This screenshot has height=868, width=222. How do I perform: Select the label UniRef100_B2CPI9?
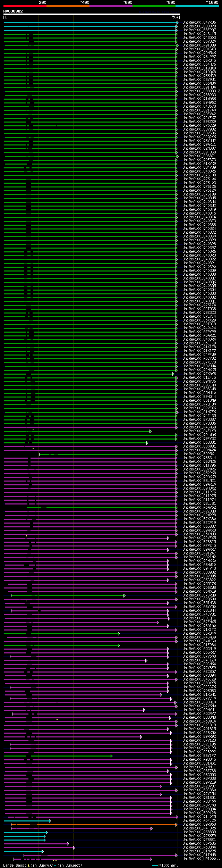(x=199, y=523)
